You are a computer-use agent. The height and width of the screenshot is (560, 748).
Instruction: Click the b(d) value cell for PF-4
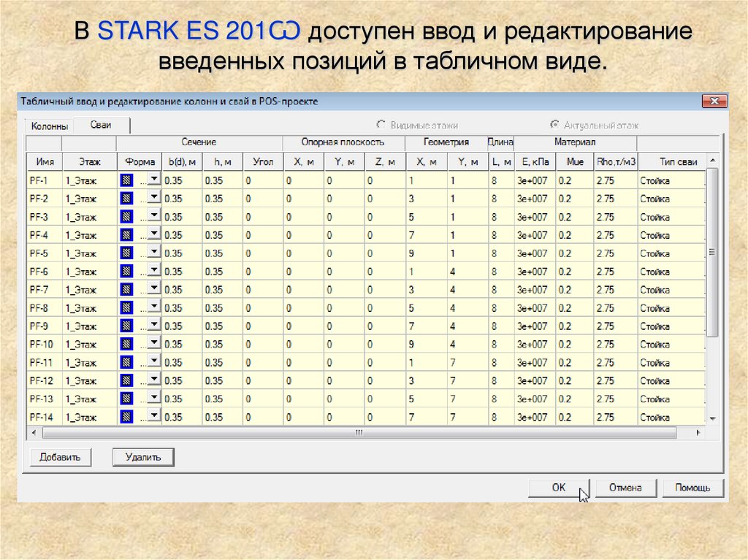[x=181, y=235]
